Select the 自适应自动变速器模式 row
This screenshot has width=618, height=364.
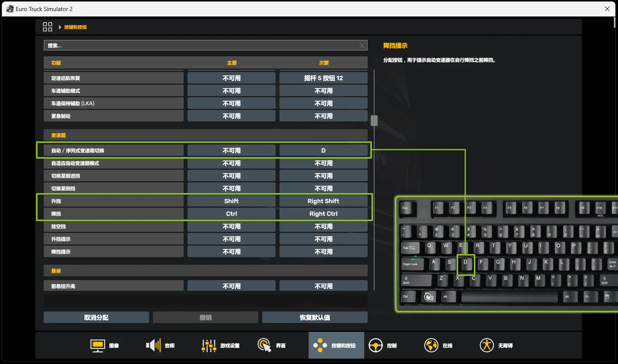pos(113,163)
